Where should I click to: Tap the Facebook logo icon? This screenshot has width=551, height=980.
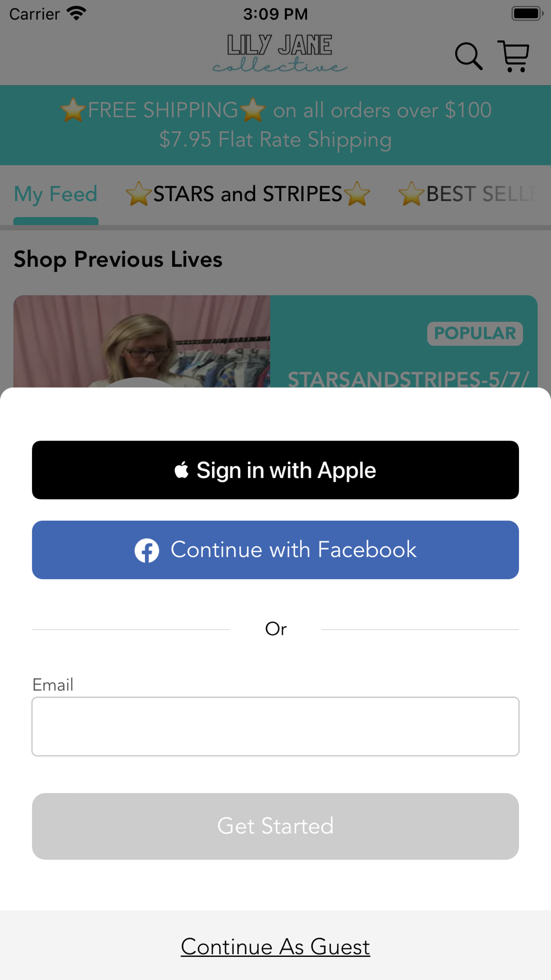pyautogui.click(x=147, y=550)
